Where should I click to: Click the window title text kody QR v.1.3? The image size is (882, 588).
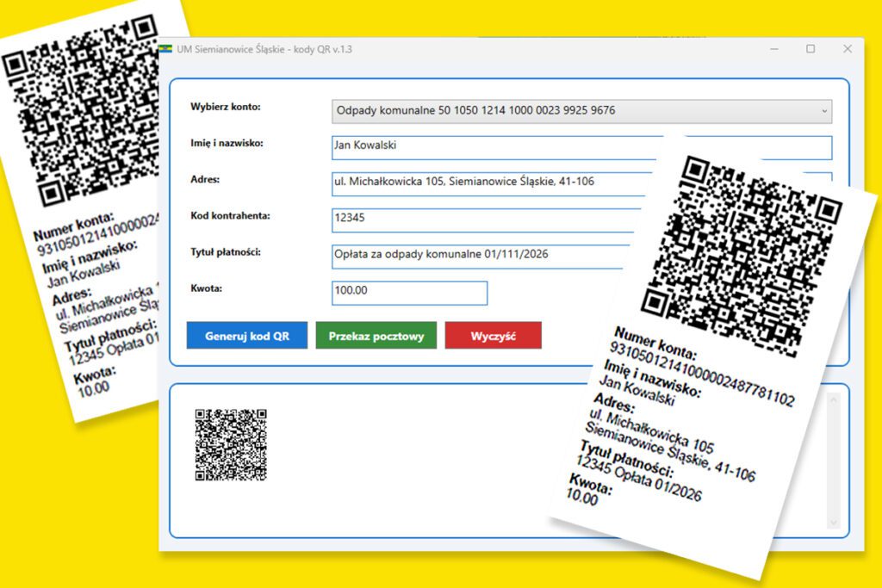tap(264, 49)
